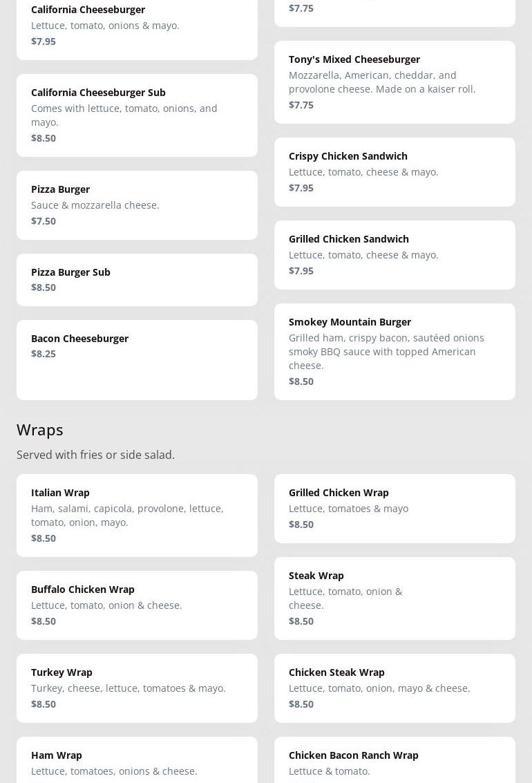Screen dimensions: 532x783
Task: Open the Steak Wrap item
Action: (395, 598)
